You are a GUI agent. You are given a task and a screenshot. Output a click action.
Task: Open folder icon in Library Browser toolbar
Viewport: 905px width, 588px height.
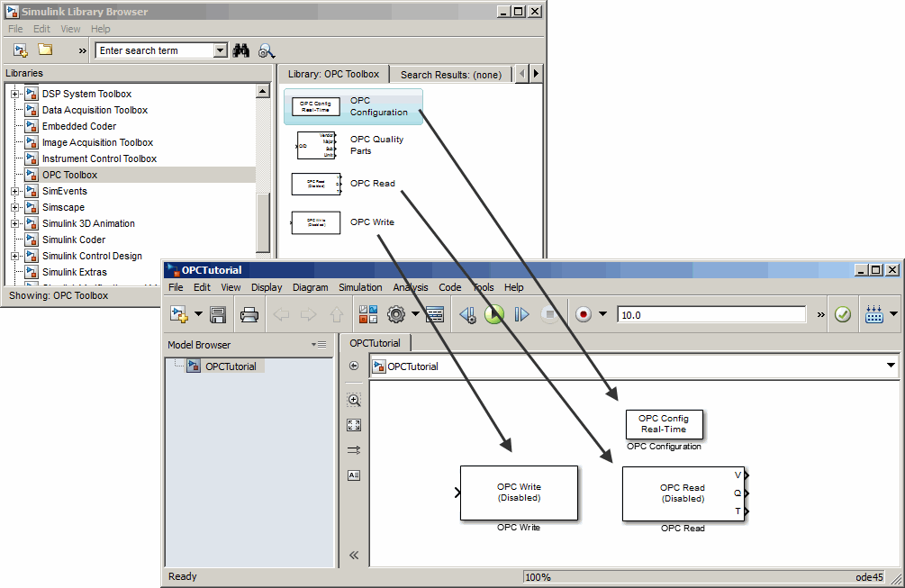coord(46,50)
